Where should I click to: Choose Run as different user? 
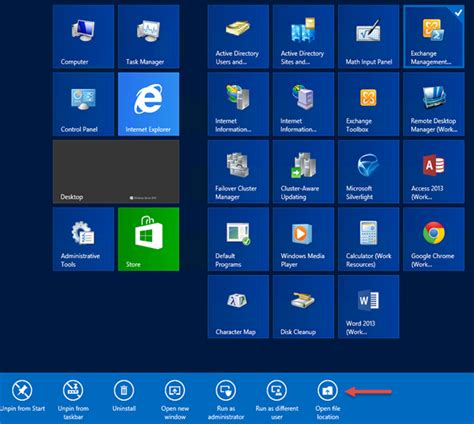[277, 399]
